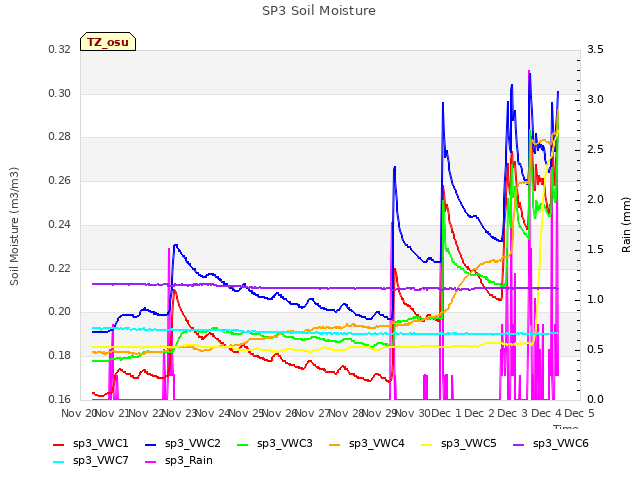Click the Rain (mm) axis label

[626, 225]
